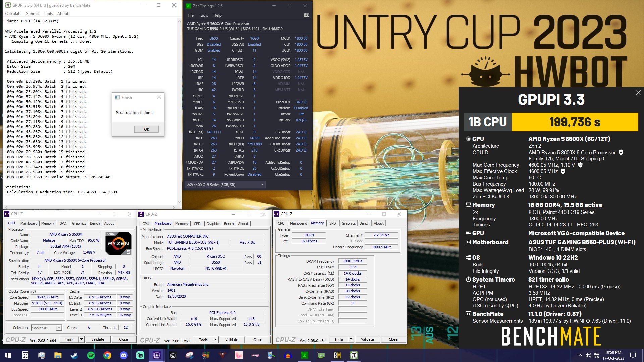Switch to CPU-Z via purple chip taskbar icon
This screenshot has width=644, height=362.
[x=157, y=355]
